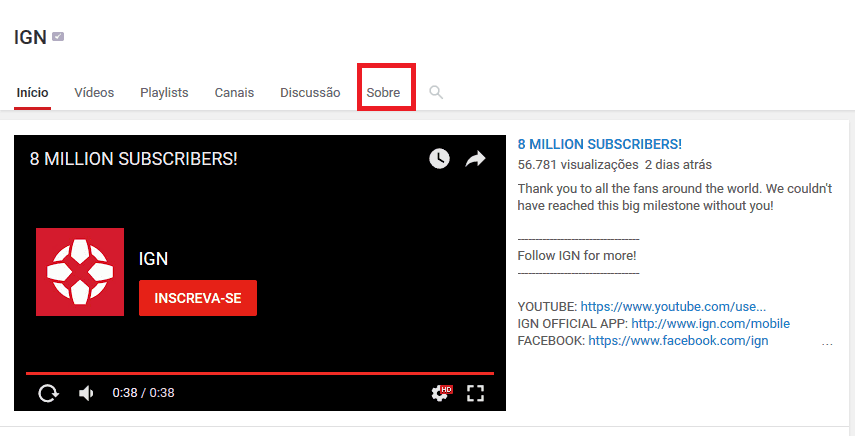The image size is (855, 436).
Task: Click the share arrow icon on video
Action: [475, 159]
